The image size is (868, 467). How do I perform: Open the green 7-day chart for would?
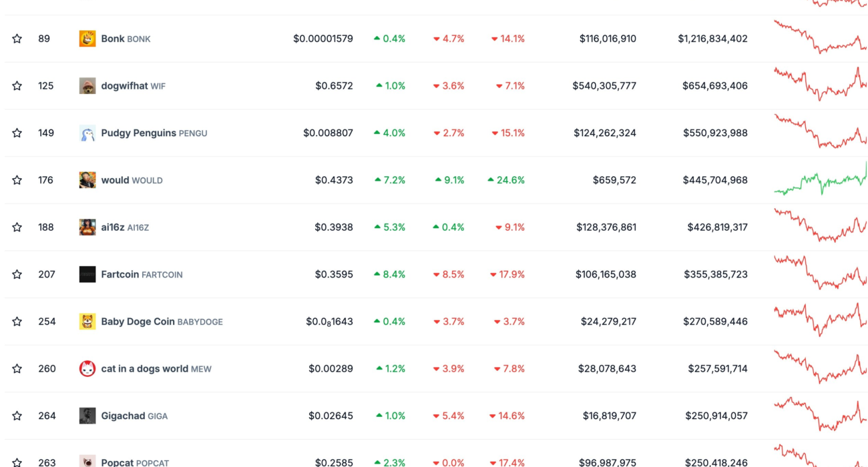click(820, 181)
